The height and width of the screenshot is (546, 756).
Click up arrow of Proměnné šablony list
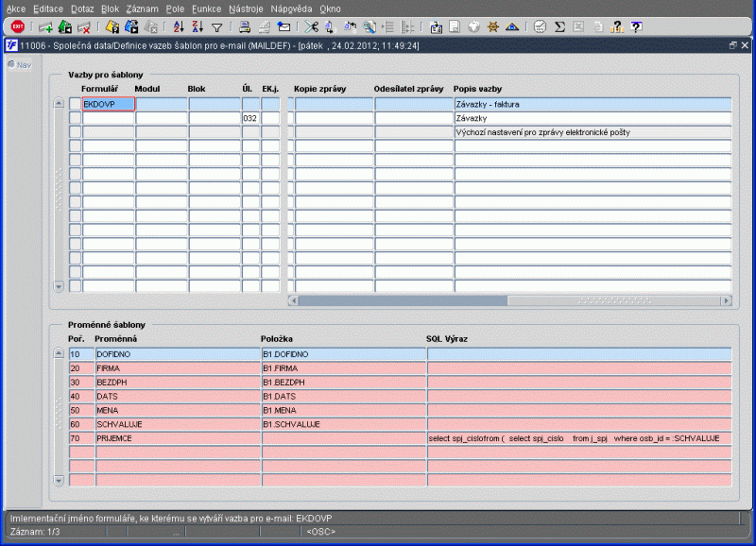coord(59,353)
